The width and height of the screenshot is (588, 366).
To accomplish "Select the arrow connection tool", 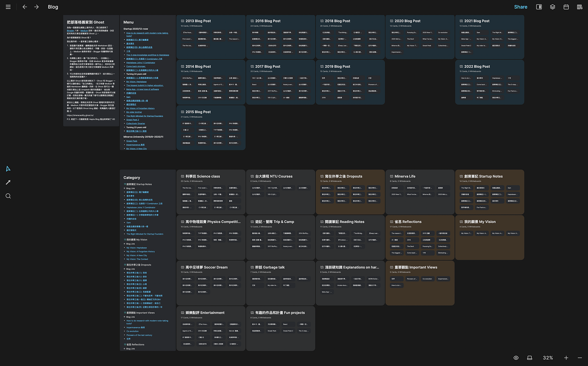I will coord(8,182).
